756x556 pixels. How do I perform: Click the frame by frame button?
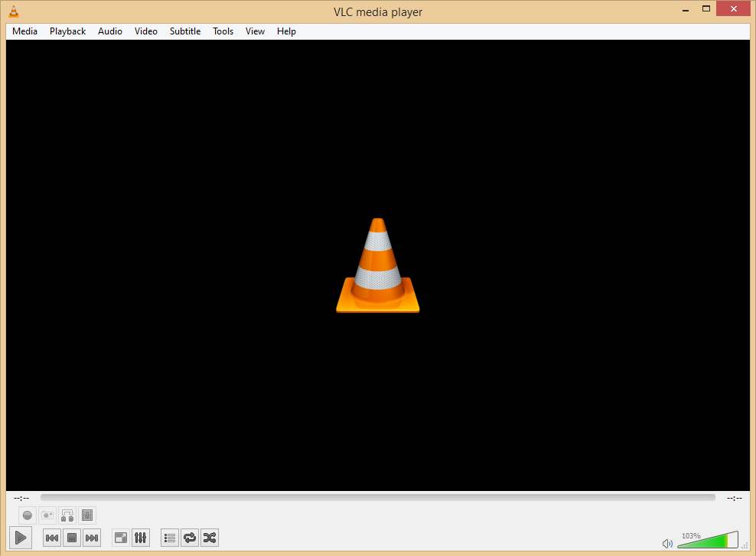pyautogui.click(x=87, y=515)
